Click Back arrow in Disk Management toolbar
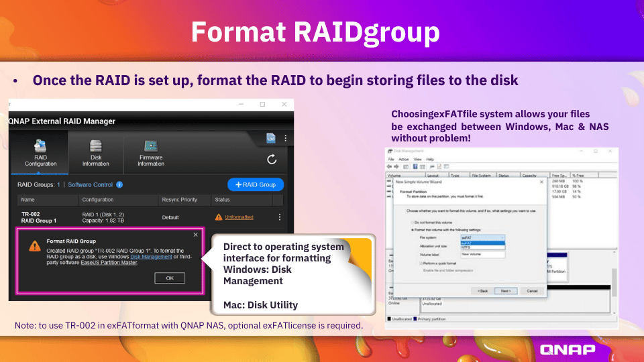This screenshot has width=644, height=362. (x=389, y=167)
